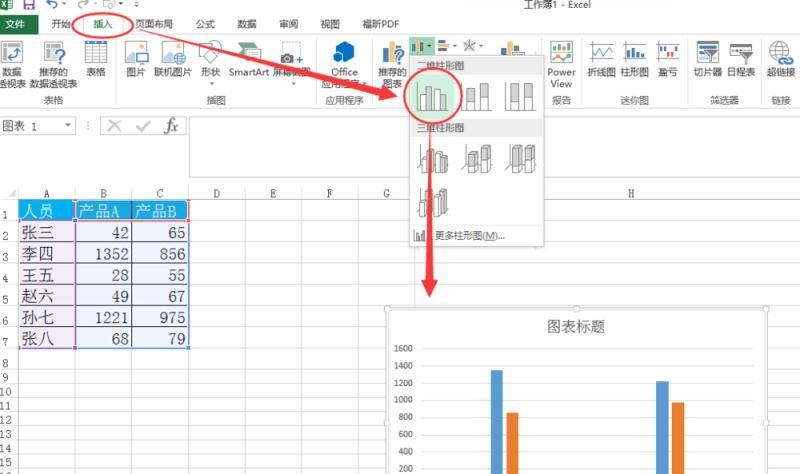Select cell containing 张三
Image resolution: width=800 pixels, height=474 pixels.
click(x=47, y=232)
